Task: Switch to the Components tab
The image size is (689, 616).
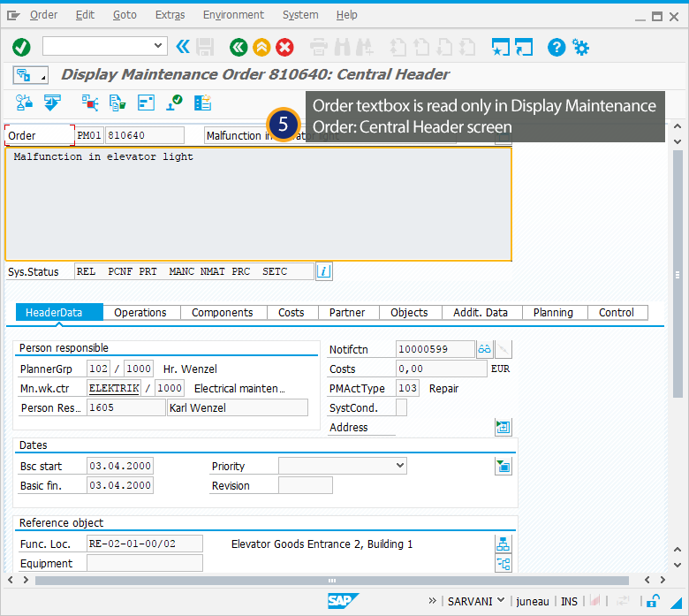Action: 223,313
